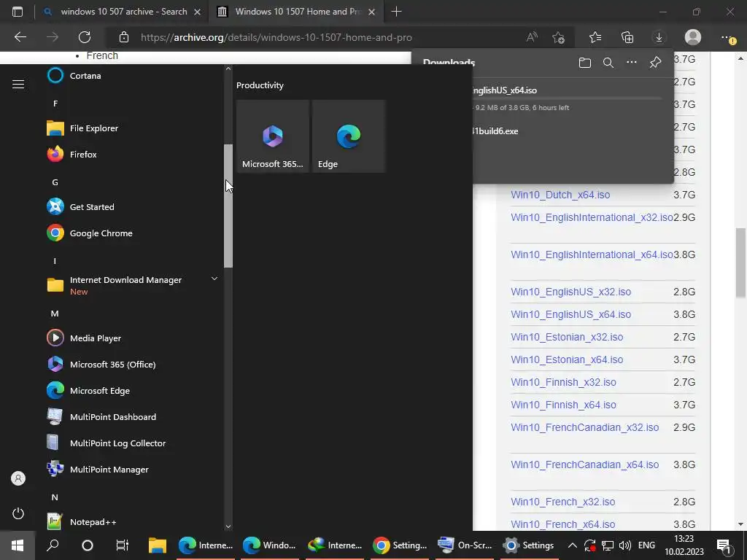Click the Edge Productivity tile
747x560 pixels.
348,136
